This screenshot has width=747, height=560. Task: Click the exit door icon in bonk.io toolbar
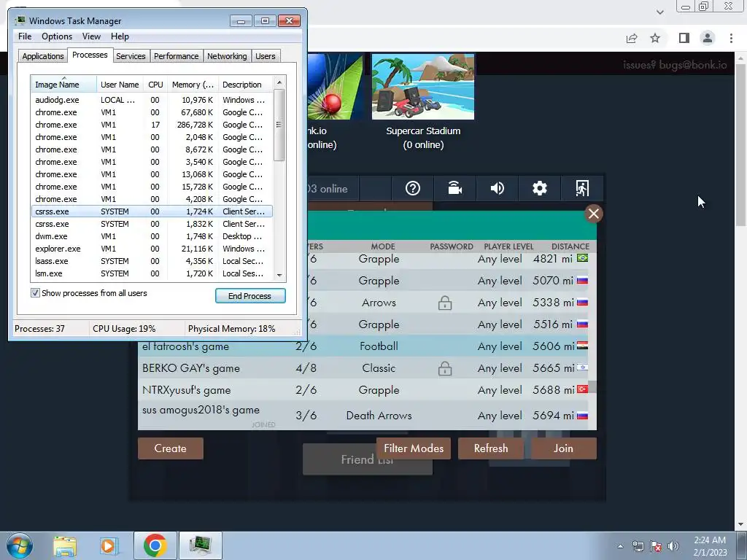(x=582, y=189)
